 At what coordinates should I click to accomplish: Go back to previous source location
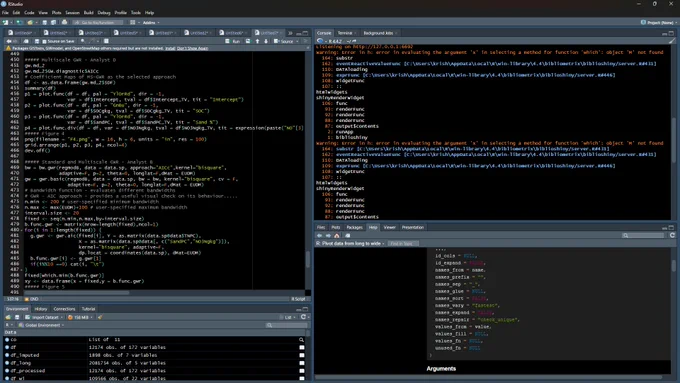tap(8, 41)
